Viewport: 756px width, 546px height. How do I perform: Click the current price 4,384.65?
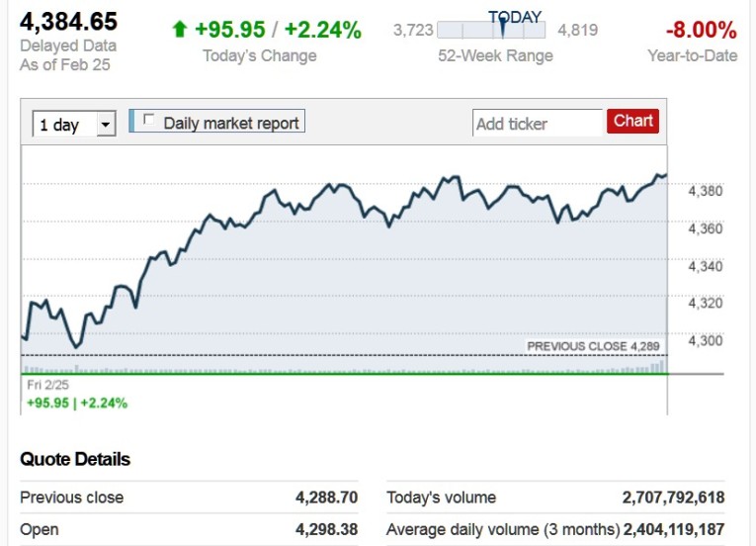69,22
